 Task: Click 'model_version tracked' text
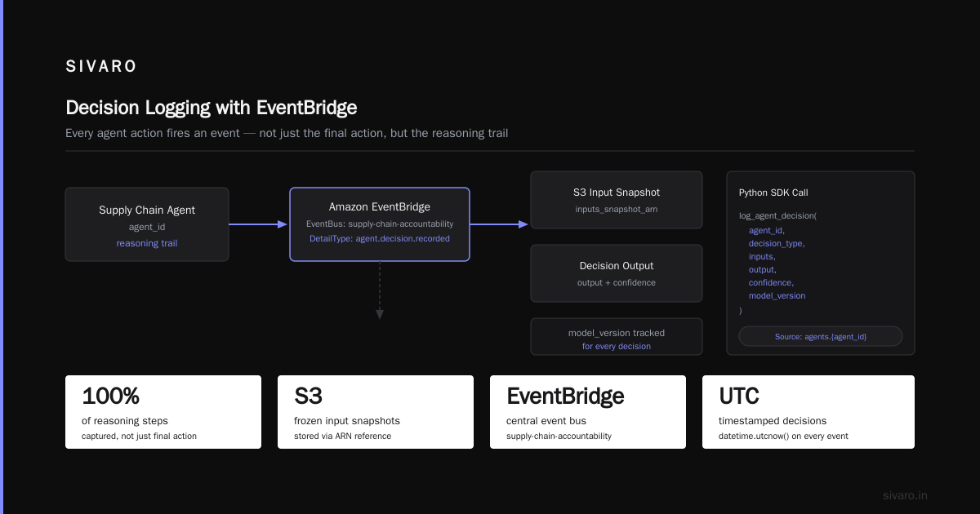point(617,333)
